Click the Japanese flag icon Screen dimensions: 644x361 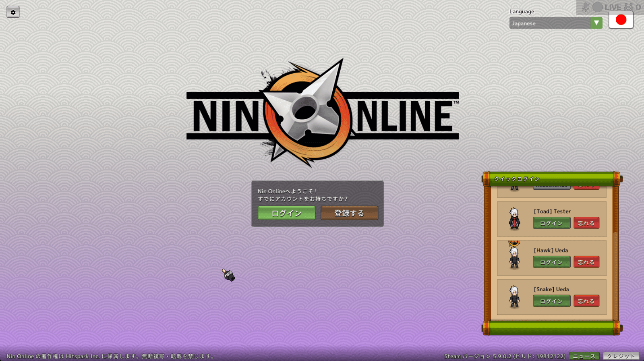coord(621,20)
